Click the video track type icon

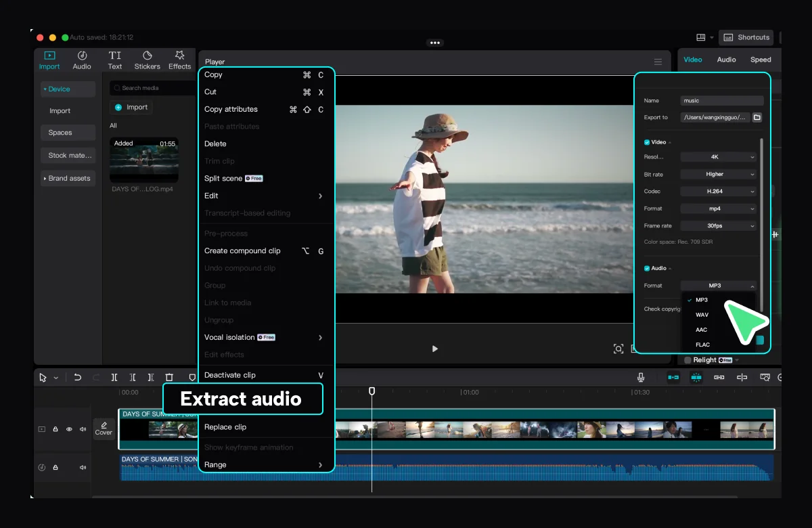tap(42, 429)
